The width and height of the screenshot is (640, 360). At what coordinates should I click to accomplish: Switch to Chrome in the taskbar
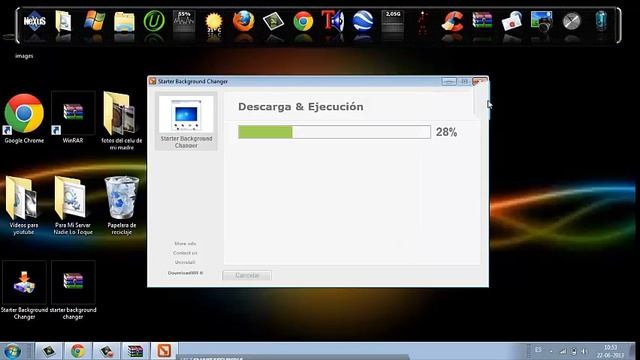tap(78, 351)
